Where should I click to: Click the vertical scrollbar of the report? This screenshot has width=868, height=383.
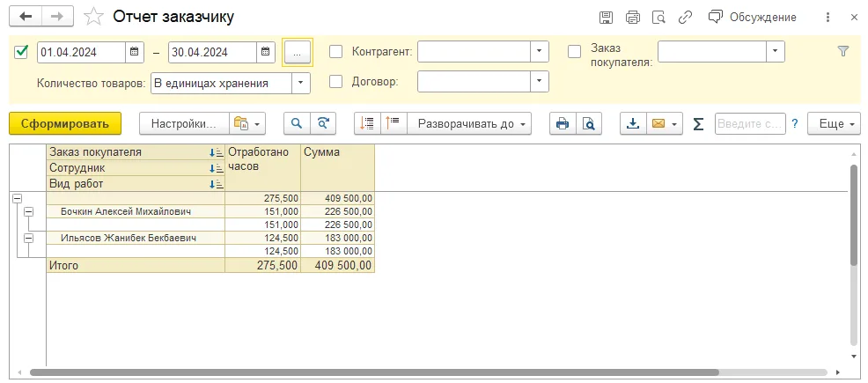[854, 216]
